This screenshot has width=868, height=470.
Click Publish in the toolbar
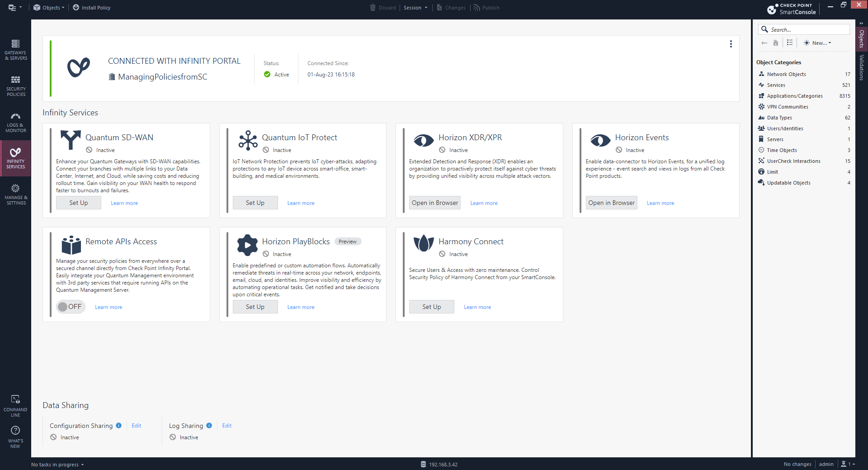click(486, 8)
